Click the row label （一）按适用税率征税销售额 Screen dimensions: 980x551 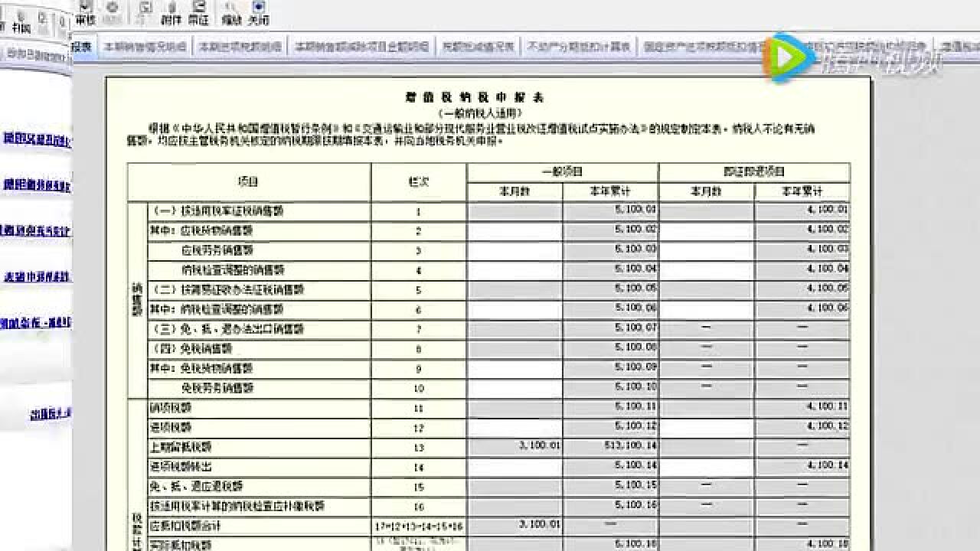point(216,211)
